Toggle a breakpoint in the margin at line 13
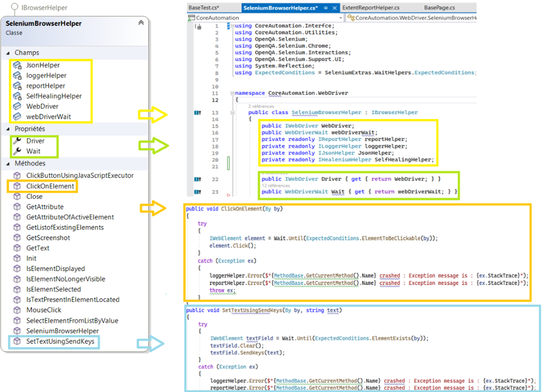This screenshot has height=392, width=544. pyautogui.click(x=188, y=113)
